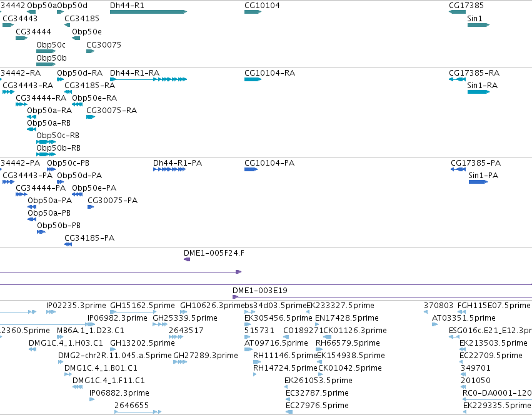532x415 pixels.
Task: Select GH13202.5prime EST label
Action: (143, 343)
